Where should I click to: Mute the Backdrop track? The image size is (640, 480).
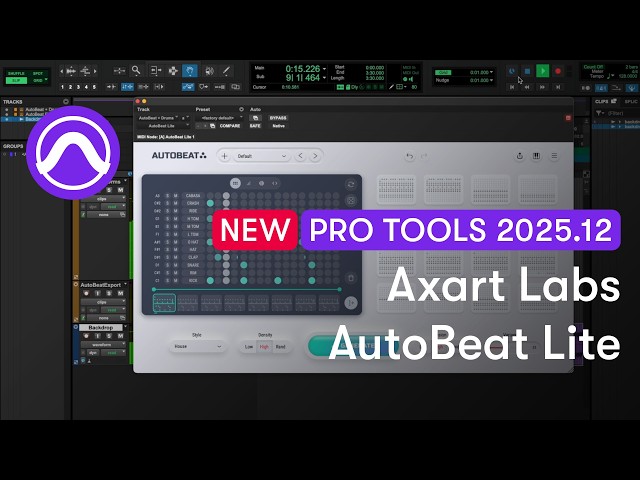coord(120,336)
